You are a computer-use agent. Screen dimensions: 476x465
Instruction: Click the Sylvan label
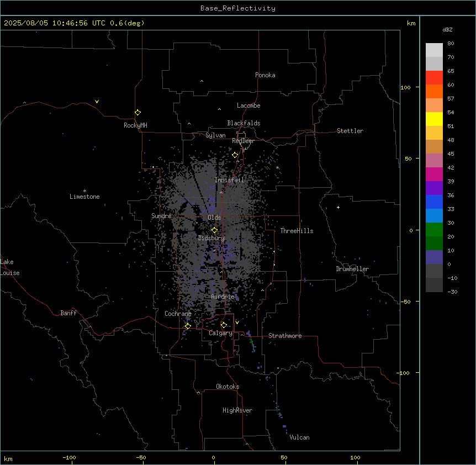pos(215,135)
